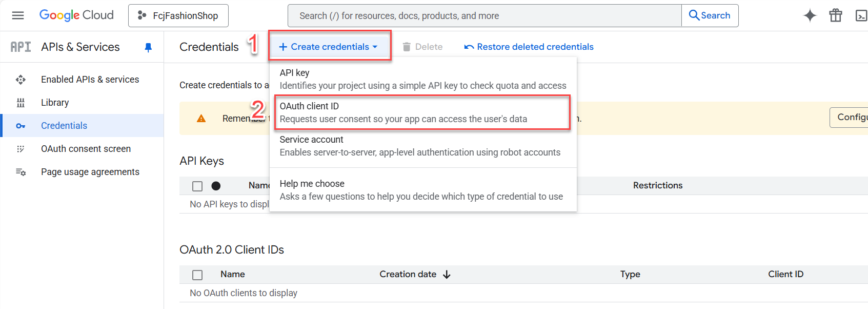
Task: Click the API icon beside APIs & Services
Action: click(21, 47)
